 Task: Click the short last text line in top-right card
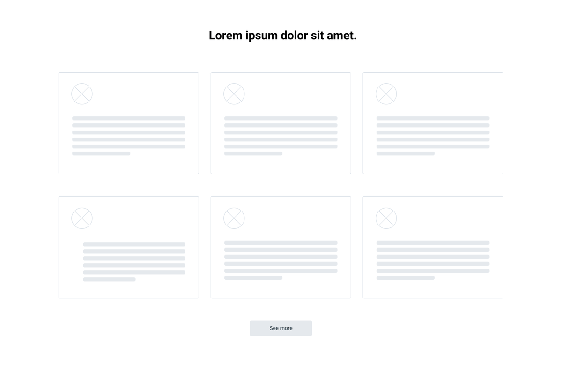click(x=406, y=153)
